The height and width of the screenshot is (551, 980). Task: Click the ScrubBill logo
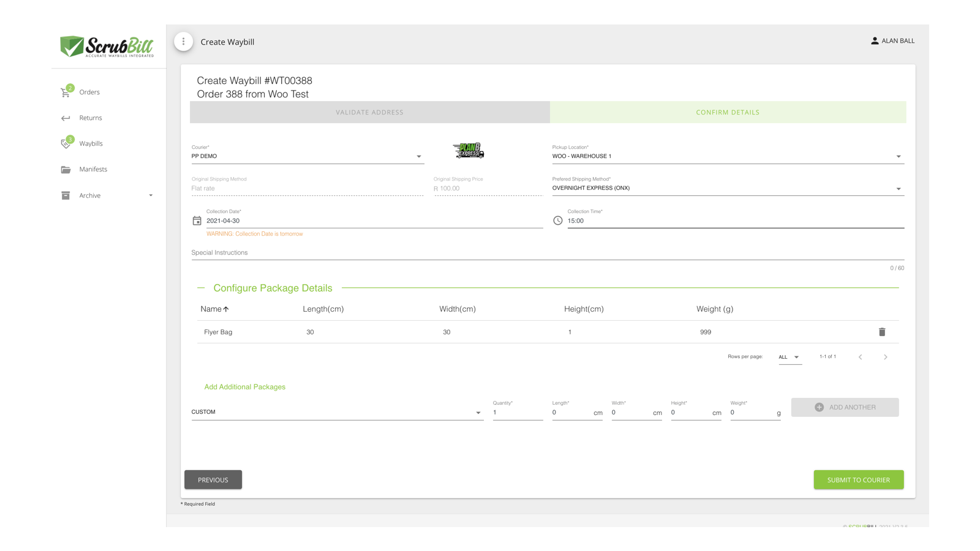pyautogui.click(x=106, y=47)
